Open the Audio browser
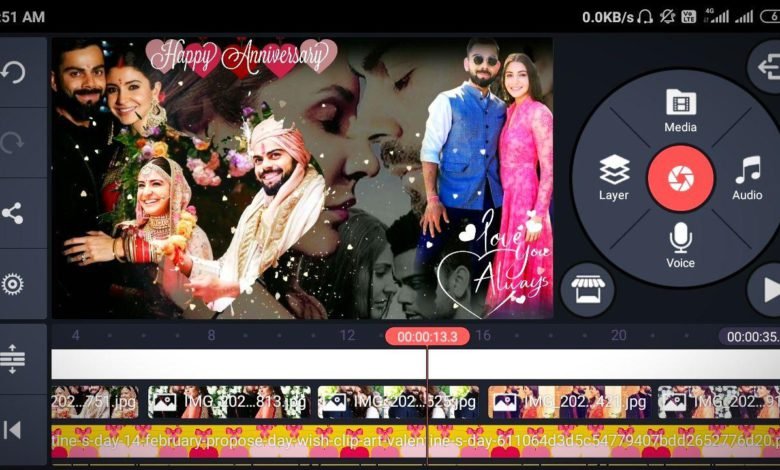 point(746,178)
